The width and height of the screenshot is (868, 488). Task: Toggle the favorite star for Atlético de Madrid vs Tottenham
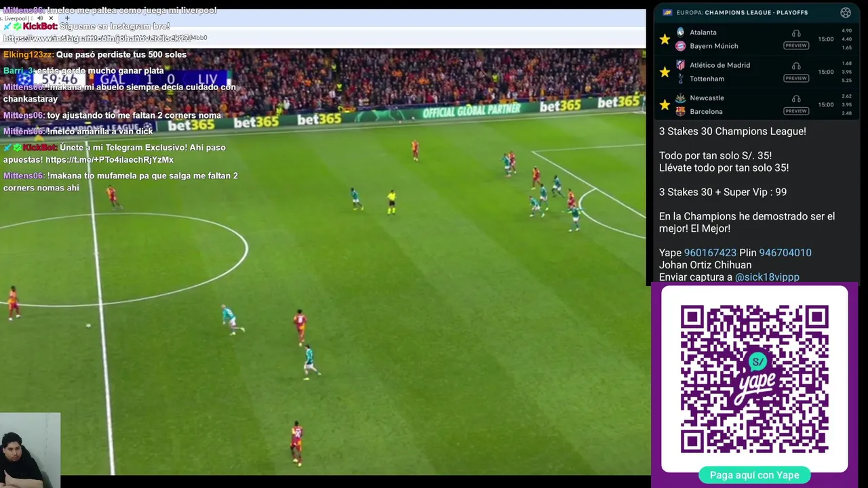[665, 72]
